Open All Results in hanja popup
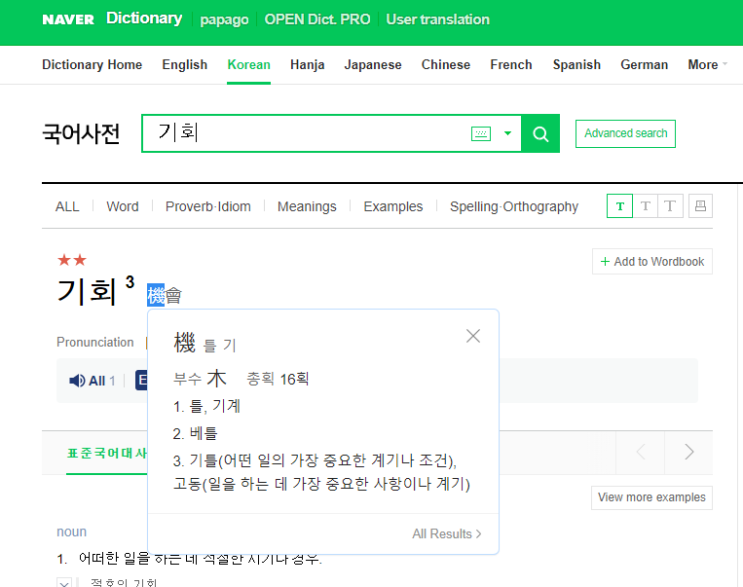Image resolution: width=743 pixels, height=587 pixels. [x=446, y=534]
